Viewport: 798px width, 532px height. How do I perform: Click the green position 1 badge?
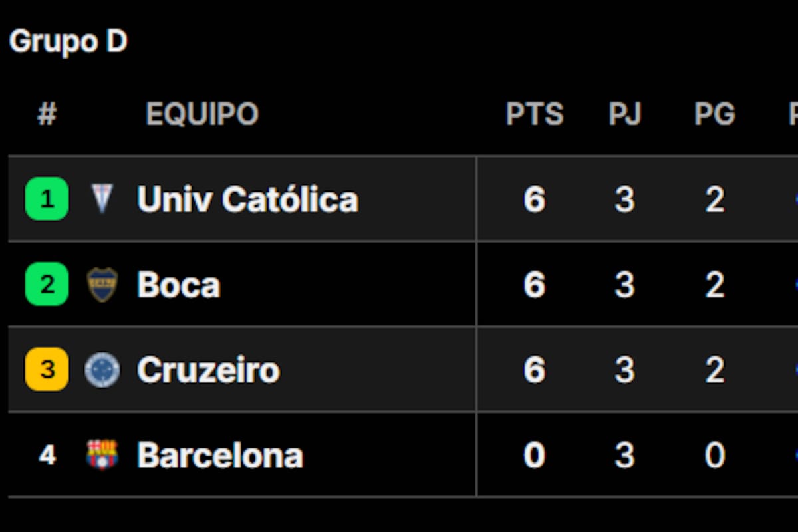(x=47, y=199)
